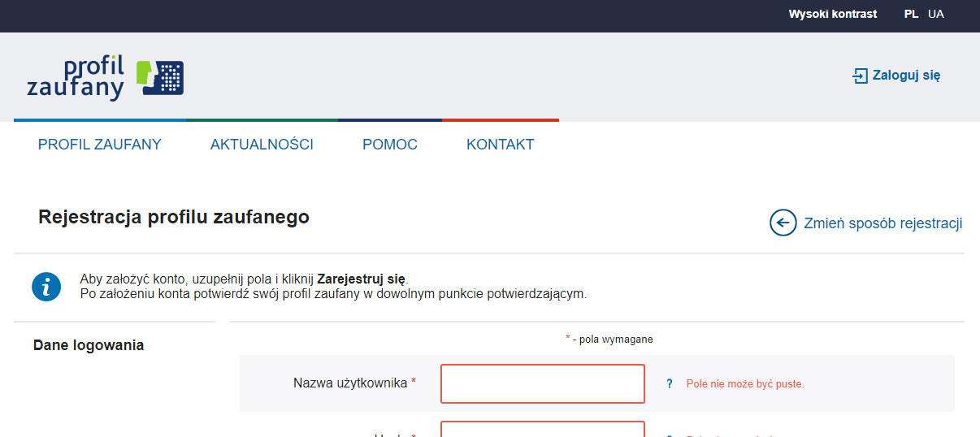Click the 'Zmień sposób rejestracji' link text
Screen dimensions: 980x437
click(x=882, y=223)
